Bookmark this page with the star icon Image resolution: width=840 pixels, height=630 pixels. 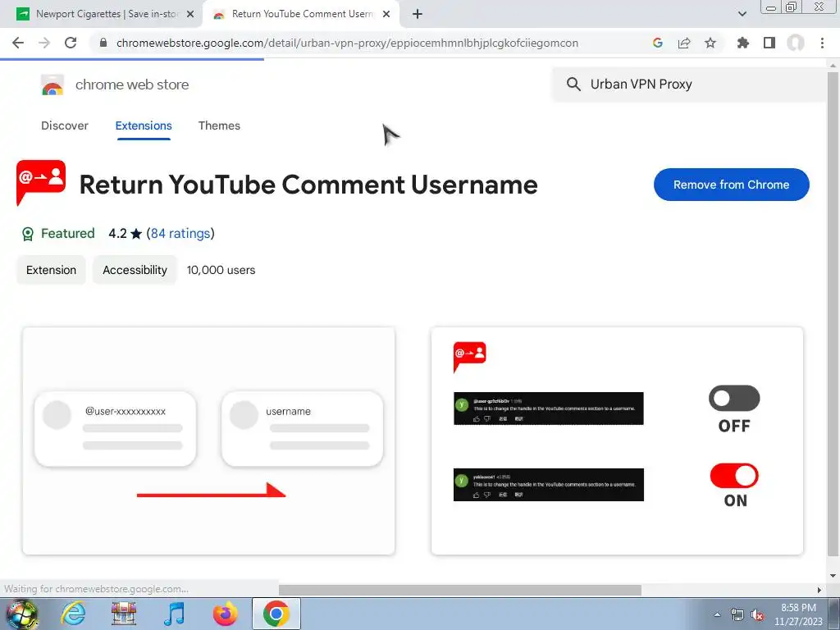pyautogui.click(x=710, y=43)
